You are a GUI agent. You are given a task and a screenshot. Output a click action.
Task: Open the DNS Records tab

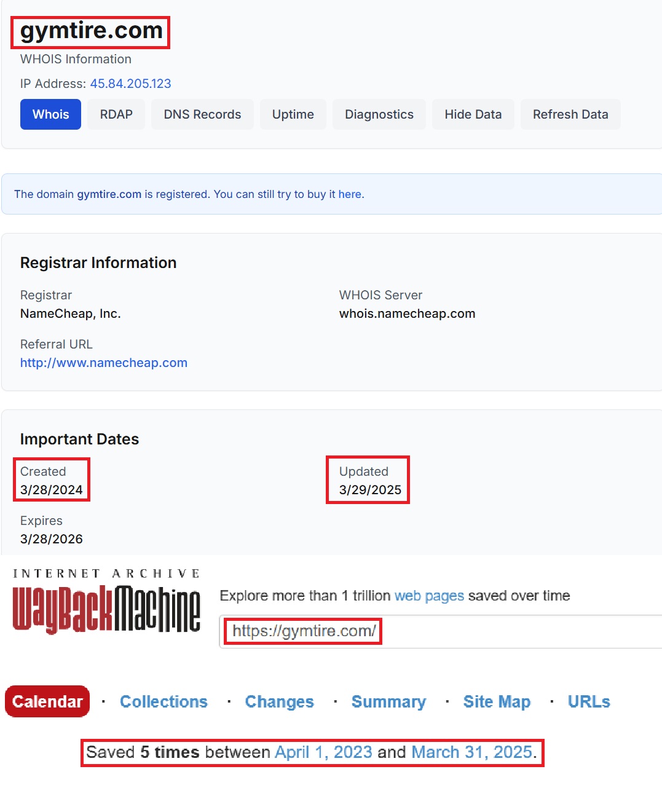(x=202, y=114)
